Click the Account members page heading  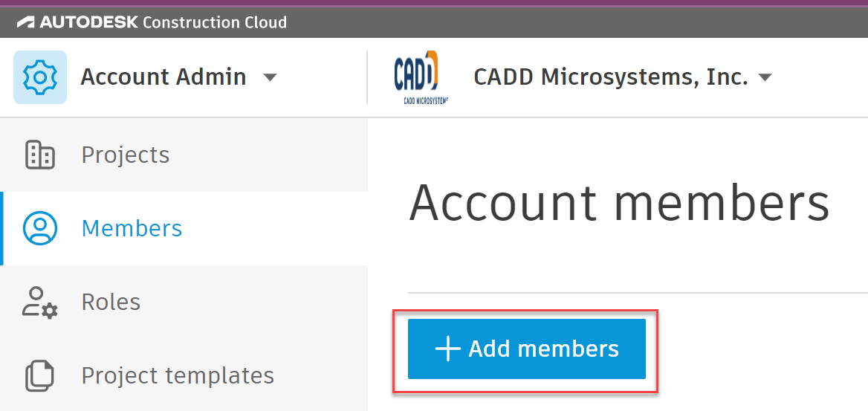pyautogui.click(x=618, y=203)
